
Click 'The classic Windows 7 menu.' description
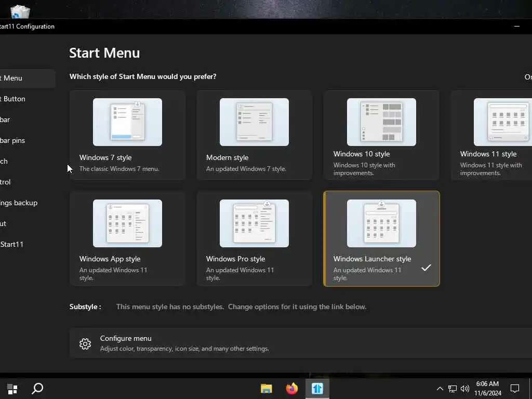119,169
